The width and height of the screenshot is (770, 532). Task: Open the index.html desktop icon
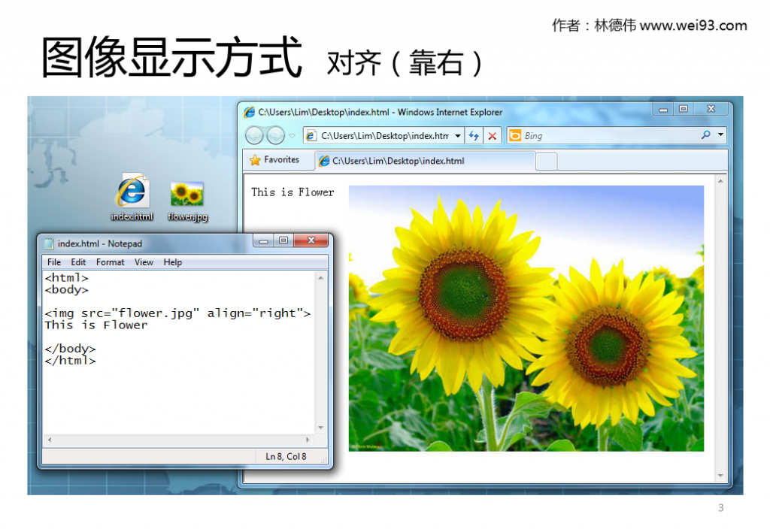click(132, 197)
